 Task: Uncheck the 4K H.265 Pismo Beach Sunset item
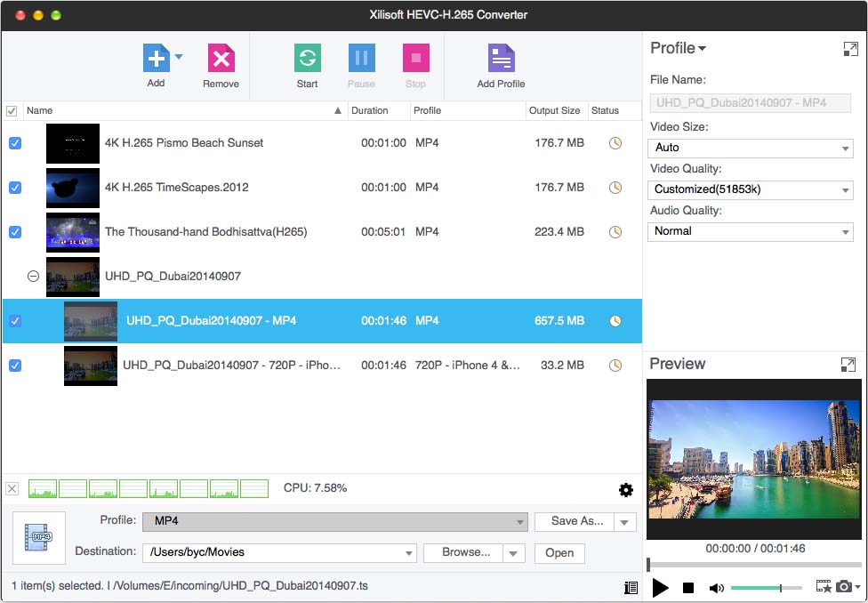(x=14, y=143)
